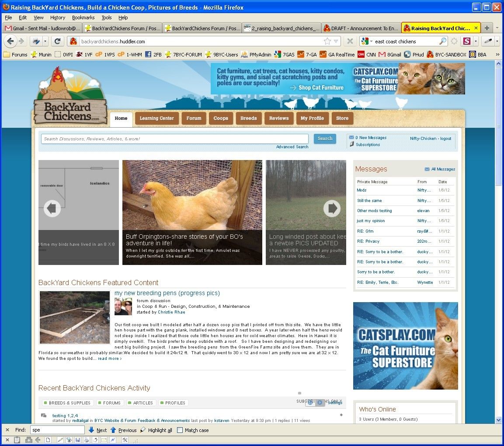Screen dimensions: 504x446
Task: Open a new tab with the plus button
Action: 487,28
